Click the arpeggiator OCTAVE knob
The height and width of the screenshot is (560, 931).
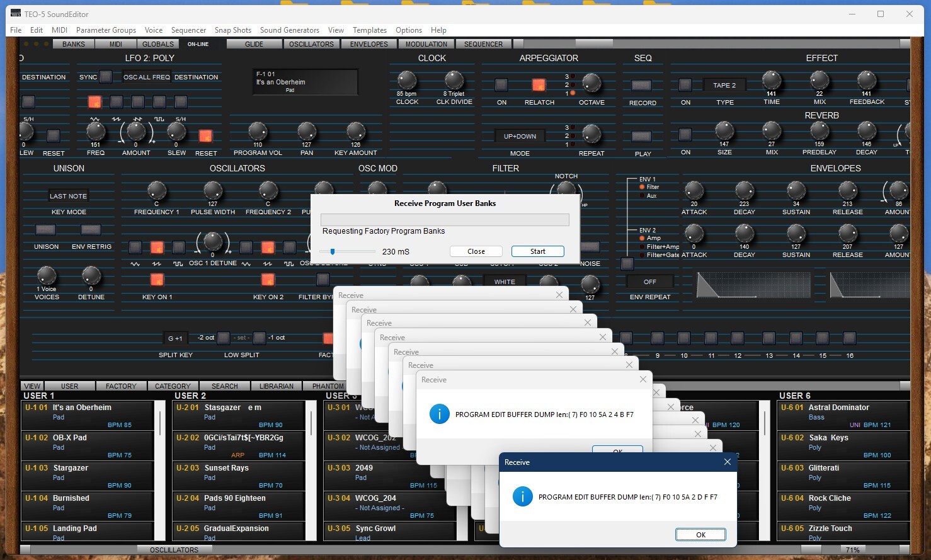pos(591,83)
